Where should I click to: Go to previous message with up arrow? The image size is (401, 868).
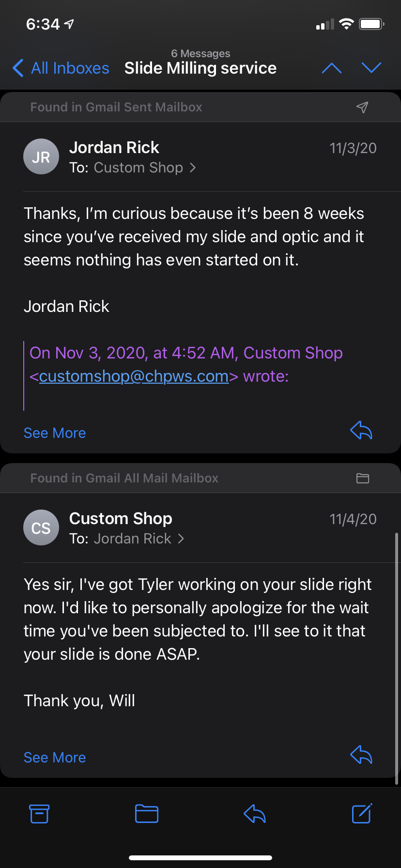(x=332, y=68)
